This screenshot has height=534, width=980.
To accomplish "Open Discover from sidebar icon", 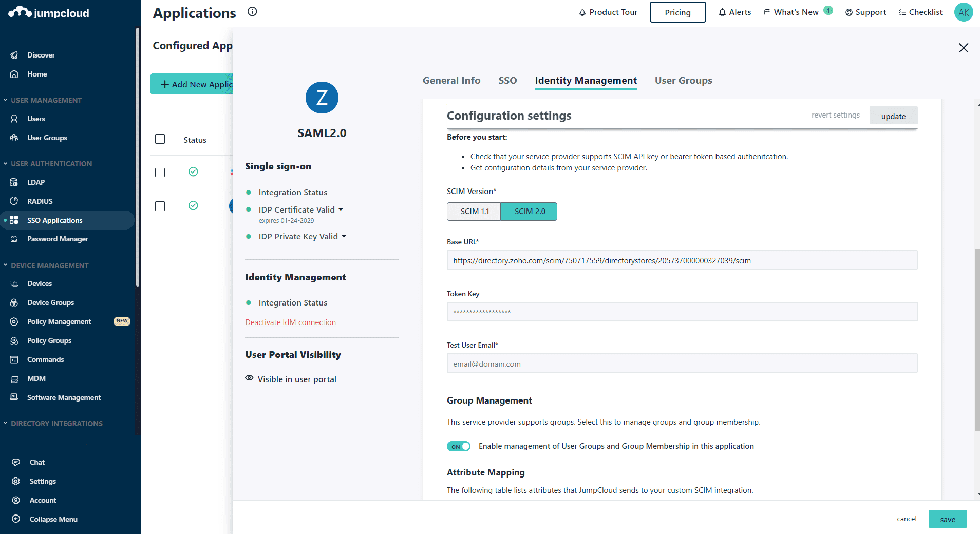I will point(14,55).
